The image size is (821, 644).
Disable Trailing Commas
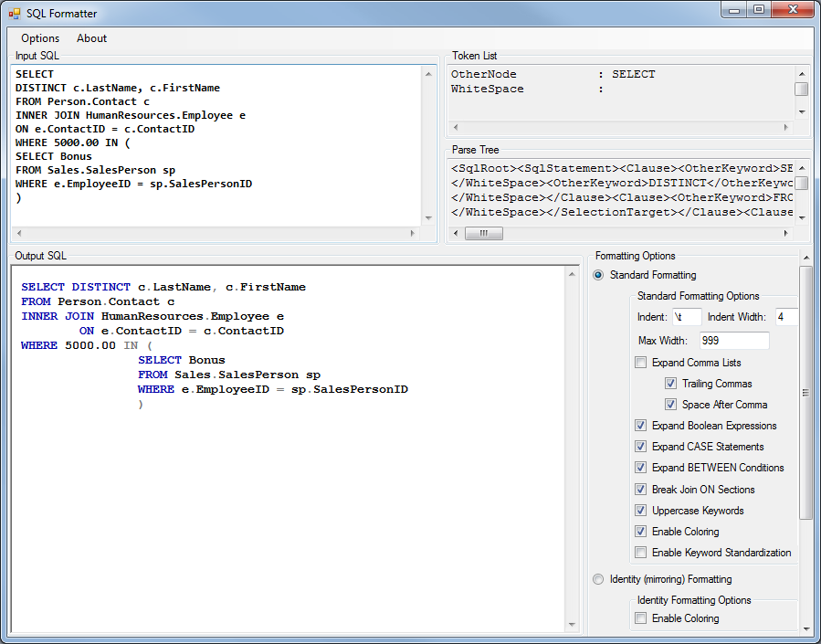[672, 383]
